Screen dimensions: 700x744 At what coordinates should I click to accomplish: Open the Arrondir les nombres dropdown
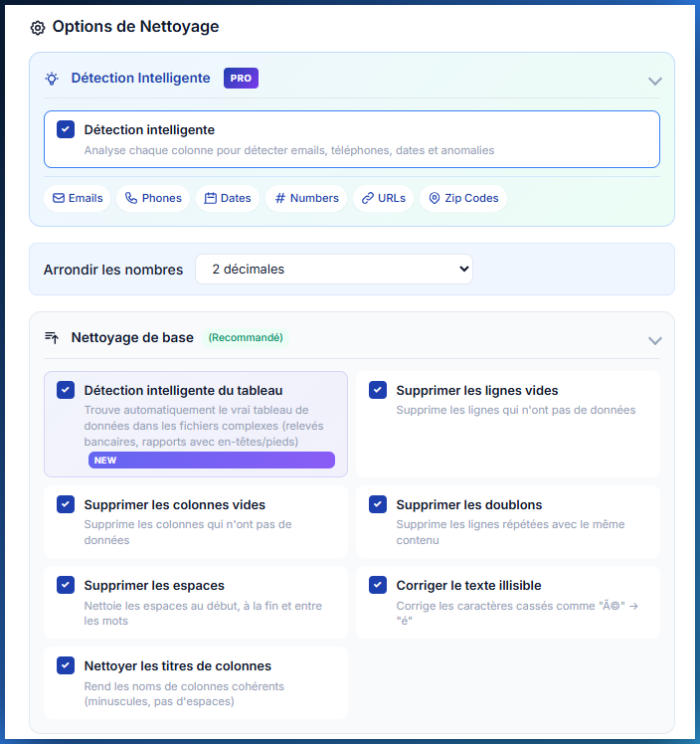pyautogui.click(x=334, y=269)
